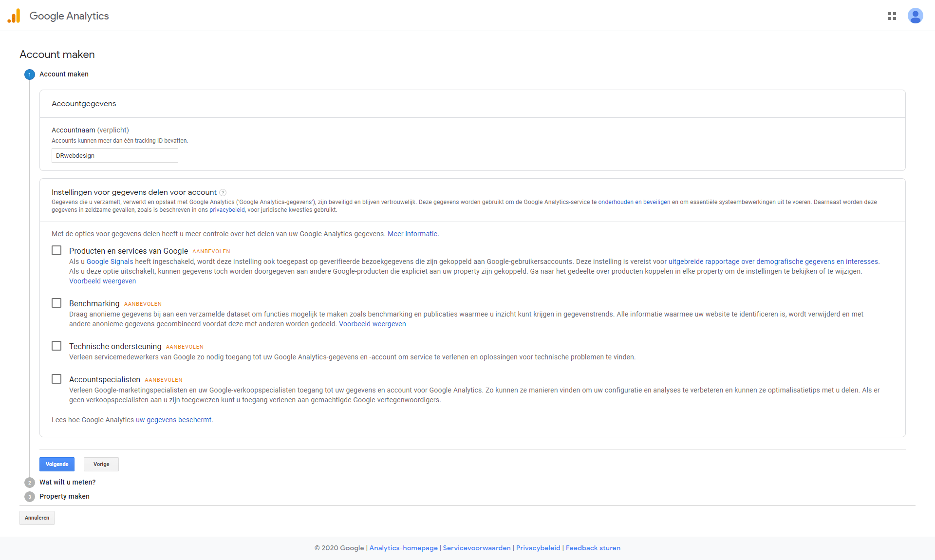Click 'Instellingen voor gegevens delen voor account' heading
Viewport: 935px width, 560px height.
click(134, 192)
